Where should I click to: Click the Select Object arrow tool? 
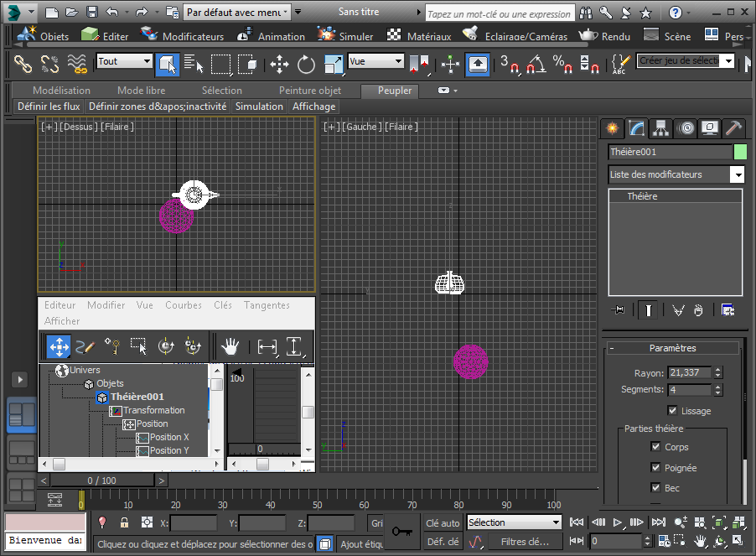167,64
